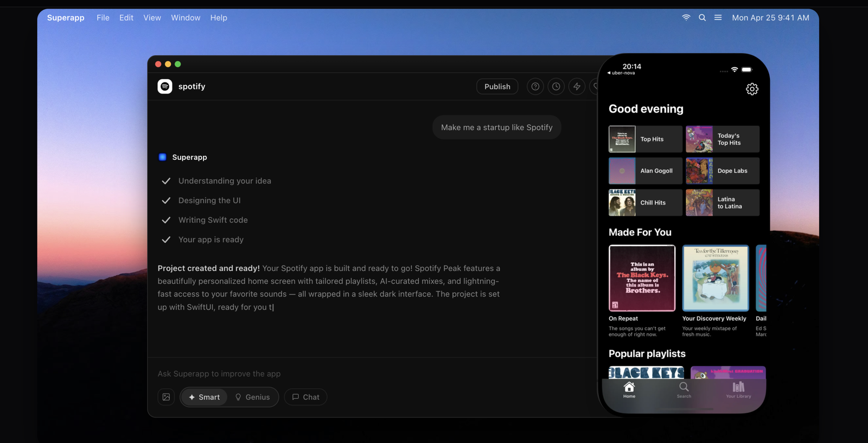Open the help question-mark icon beside Publish
The width and height of the screenshot is (868, 443).
click(535, 86)
